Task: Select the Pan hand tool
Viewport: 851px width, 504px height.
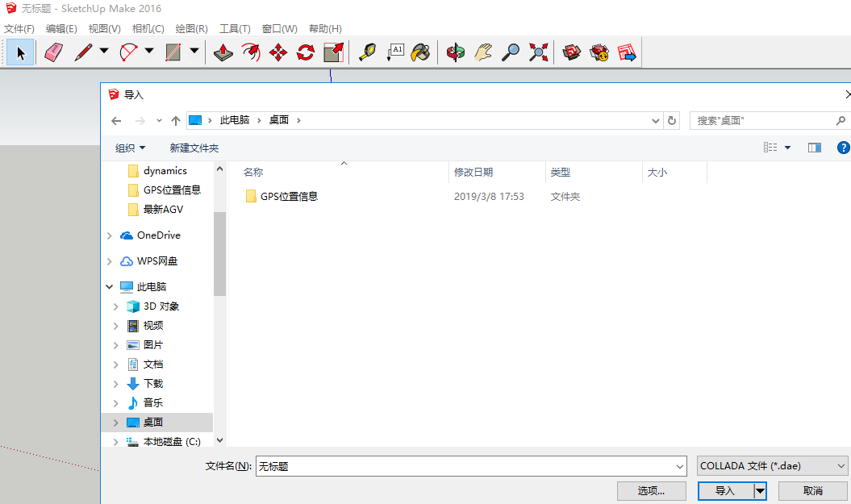Action: tap(483, 52)
